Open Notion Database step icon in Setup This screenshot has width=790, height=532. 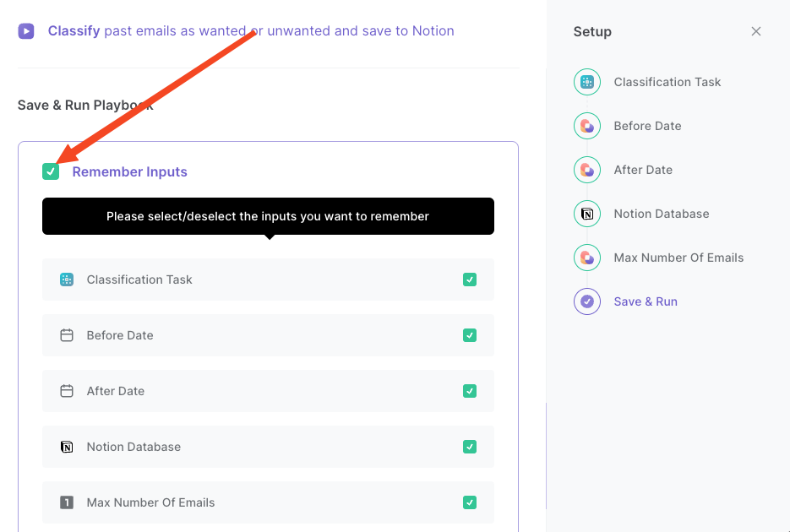(587, 214)
